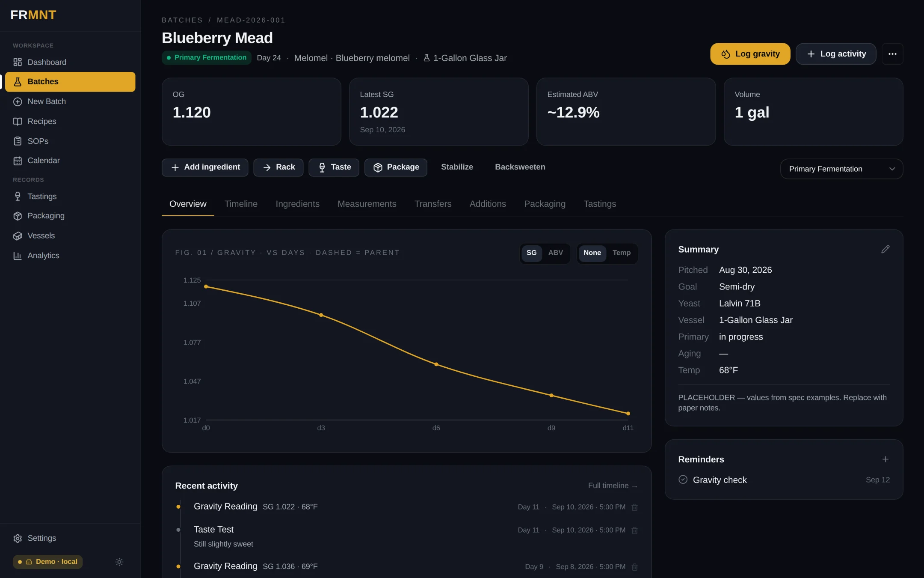Click the Taste button

[x=334, y=167]
